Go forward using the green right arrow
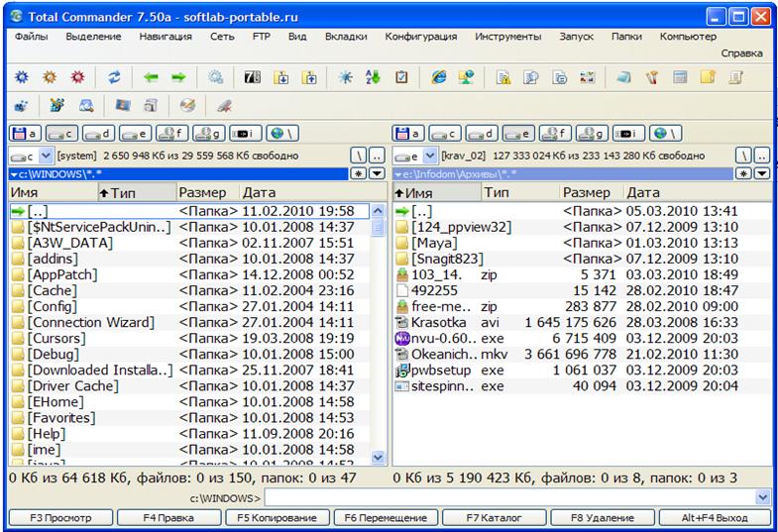 coord(178,77)
